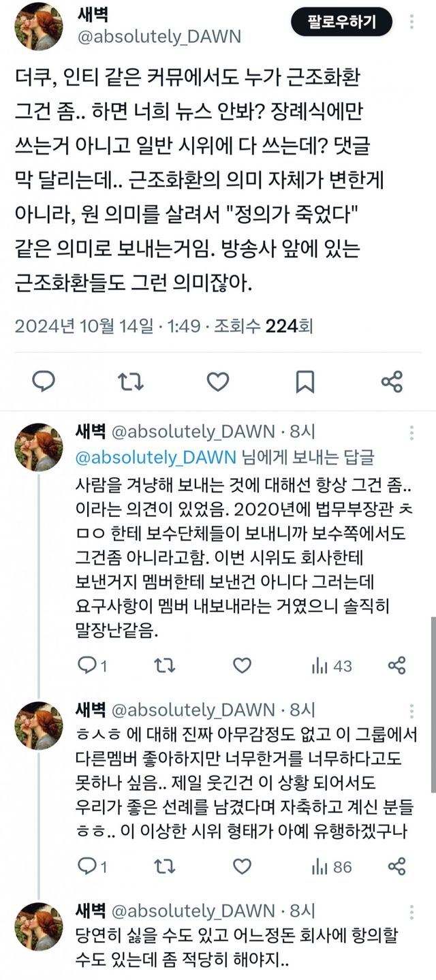The width and height of the screenshot is (436, 980).
Task: Share the reply with 43 views
Action: pyautogui.click(x=396, y=665)
